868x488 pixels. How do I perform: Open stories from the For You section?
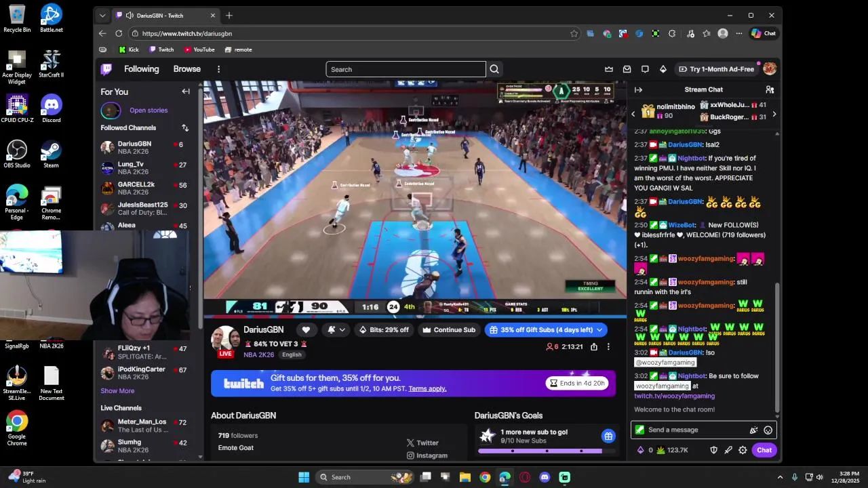pos(149,110)
